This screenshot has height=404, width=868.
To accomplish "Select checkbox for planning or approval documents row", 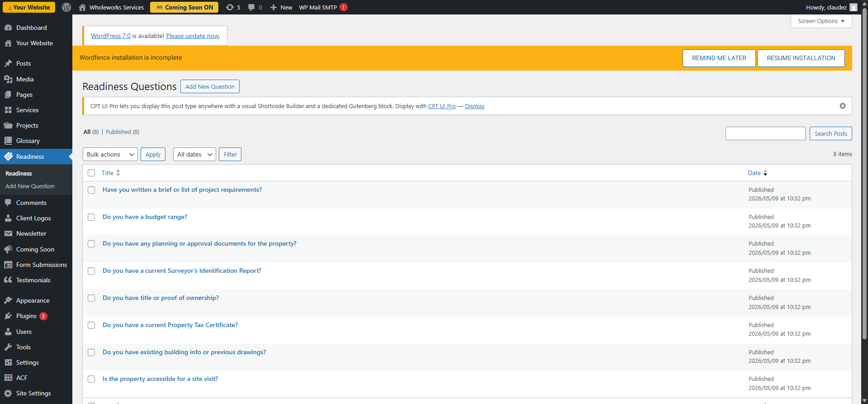I will coord(91,244).
